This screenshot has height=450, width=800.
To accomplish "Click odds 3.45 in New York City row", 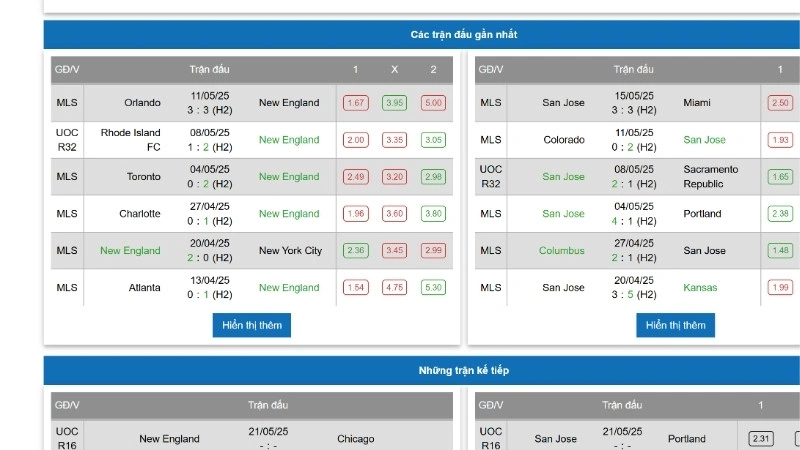I will coord(394,250).
